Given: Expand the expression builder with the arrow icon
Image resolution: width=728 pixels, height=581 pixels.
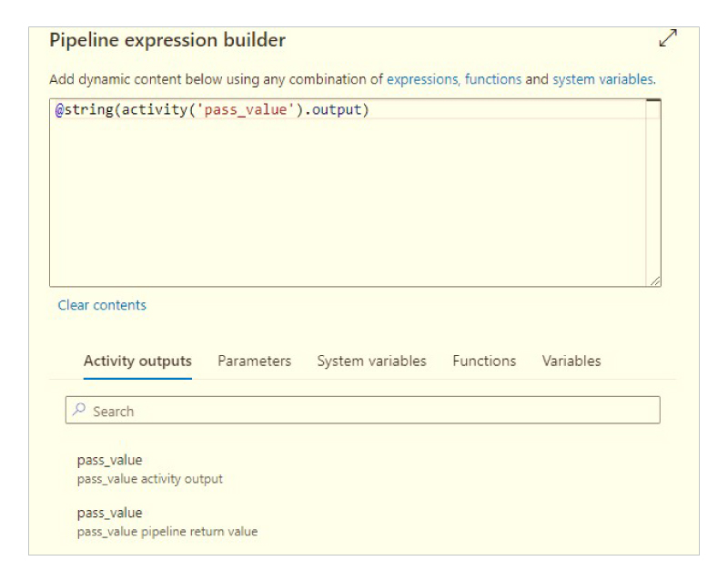Looking at the screenshot, I should point(668,38).
